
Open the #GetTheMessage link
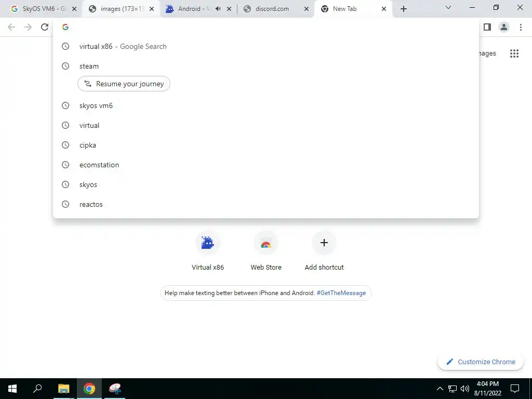pyautogui.click(x=341, y=293)
